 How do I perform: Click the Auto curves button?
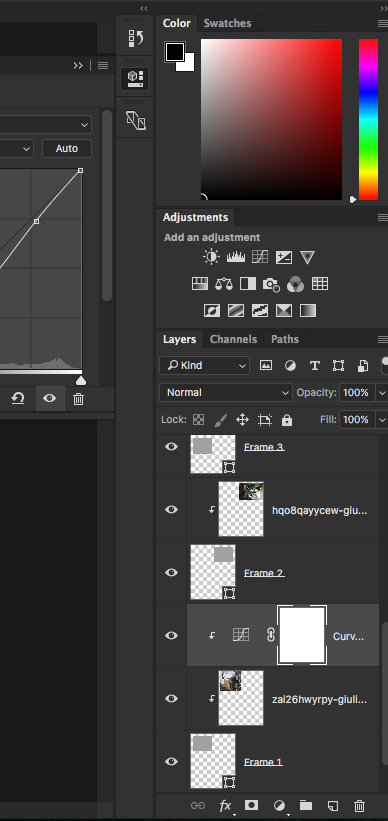coord(67,149)
